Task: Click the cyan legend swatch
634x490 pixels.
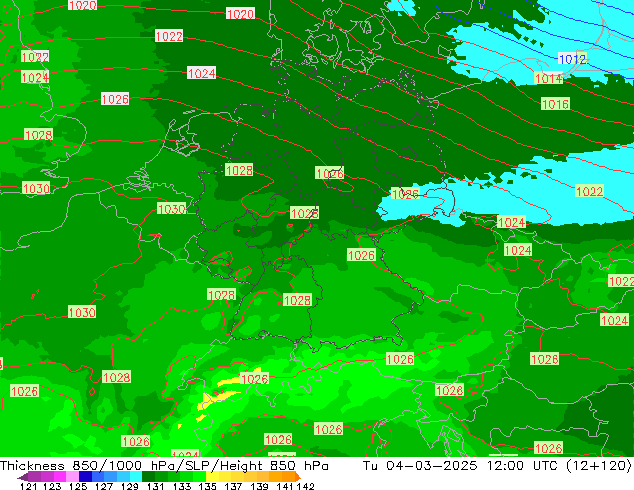Action: point(136,477)
